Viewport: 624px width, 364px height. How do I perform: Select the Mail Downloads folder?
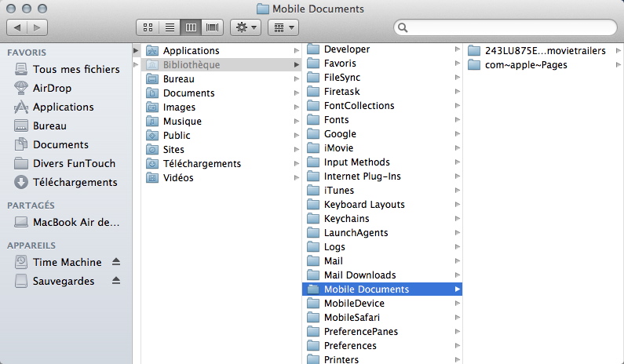click(382, 275)
